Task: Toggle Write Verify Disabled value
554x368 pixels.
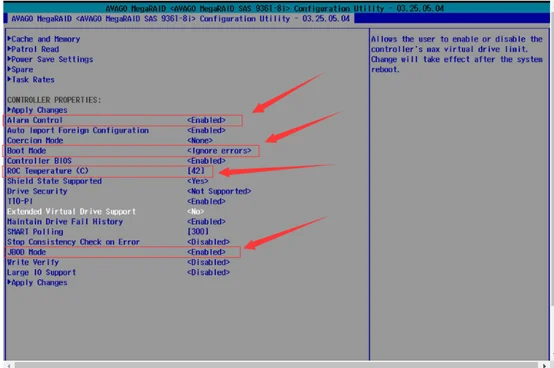Action: [x=208, y=262]
